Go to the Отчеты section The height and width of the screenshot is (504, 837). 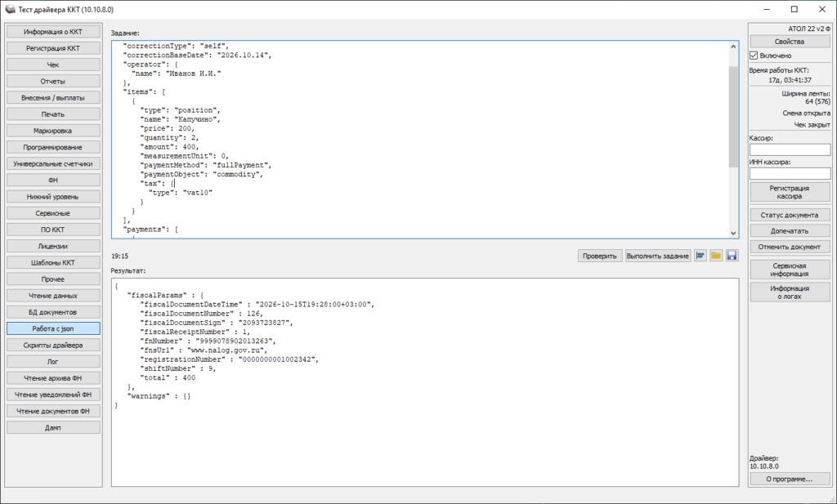pos(53,82)
